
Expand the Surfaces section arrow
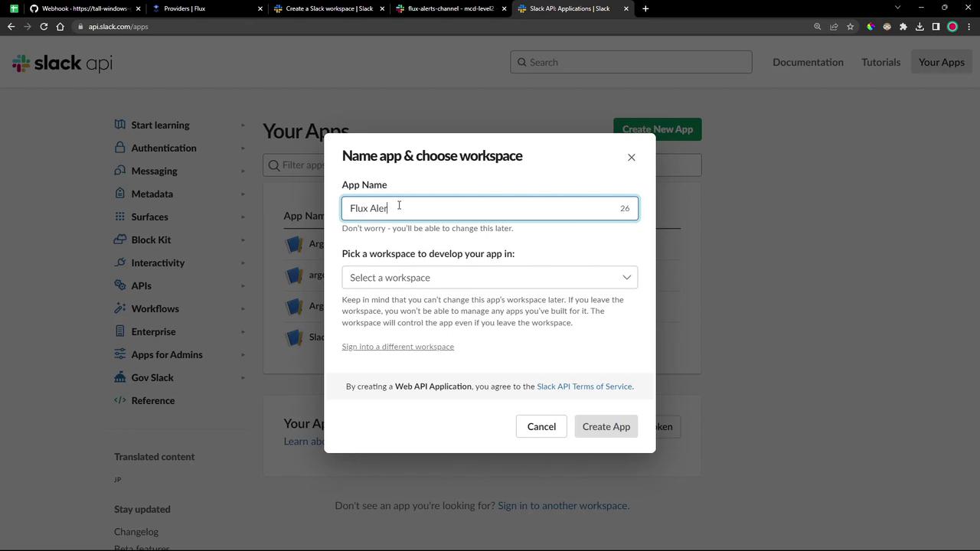(x=243, y=217)
